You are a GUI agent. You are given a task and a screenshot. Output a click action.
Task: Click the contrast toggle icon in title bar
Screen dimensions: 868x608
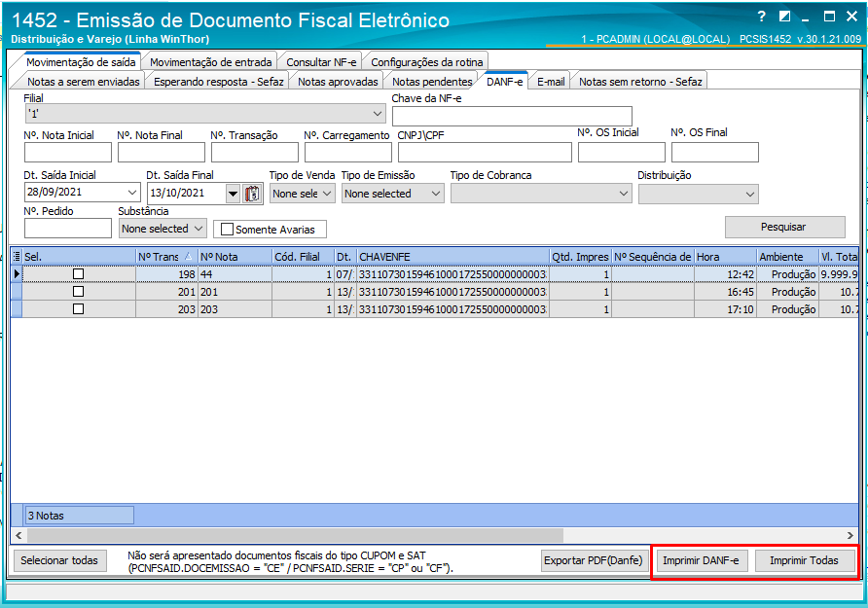tap(784, 17)
